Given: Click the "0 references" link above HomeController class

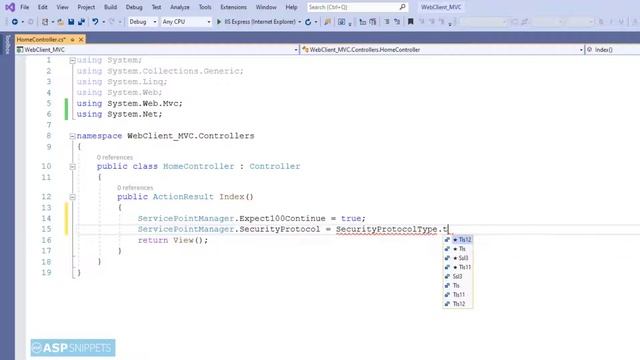Looking at the screenshot, I should click(x=115, y=158).
